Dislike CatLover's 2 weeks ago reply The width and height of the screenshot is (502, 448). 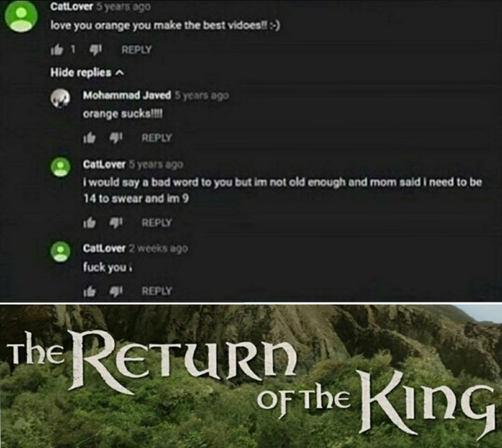click(x=116, y=291)
